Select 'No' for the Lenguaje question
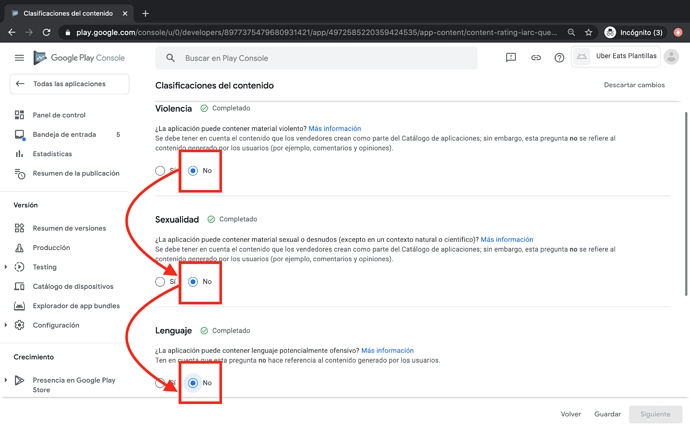 193,383
